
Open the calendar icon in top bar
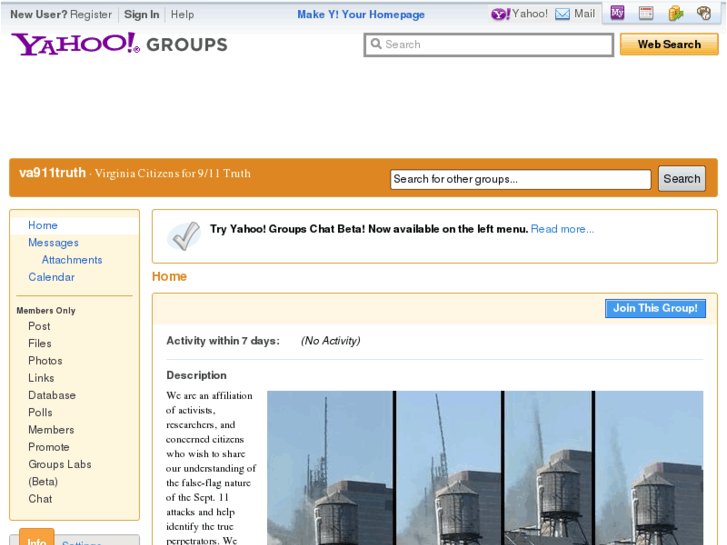[x=646, y=13]
